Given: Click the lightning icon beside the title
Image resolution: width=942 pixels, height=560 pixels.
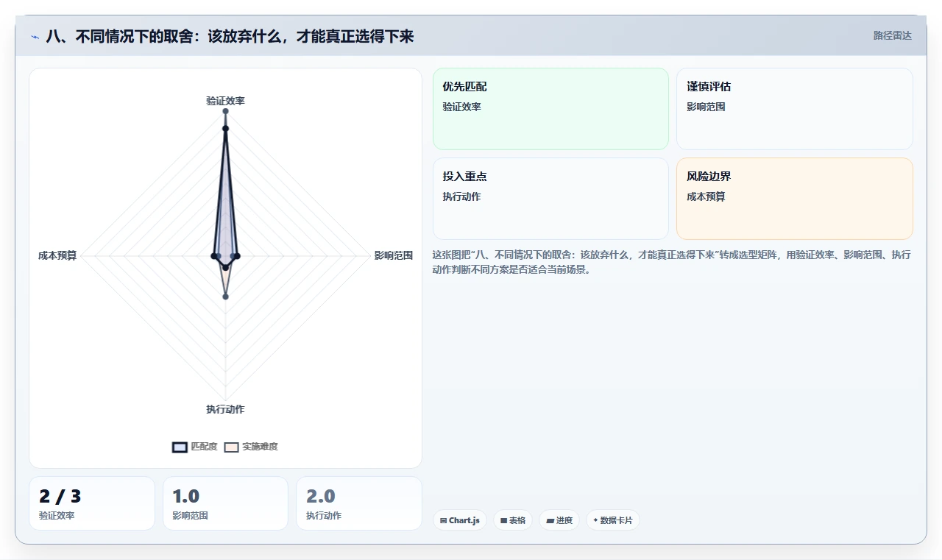Looking at the screenshot, I should [x=35, y=36].
